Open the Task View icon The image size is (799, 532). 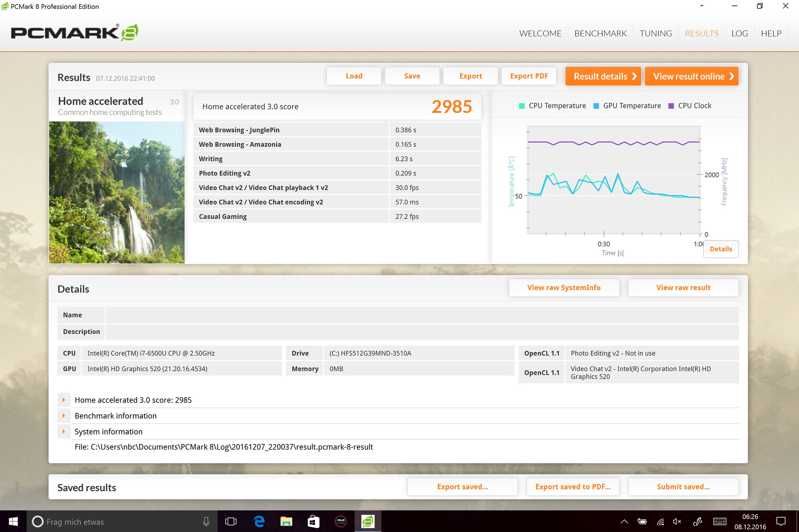231,521
